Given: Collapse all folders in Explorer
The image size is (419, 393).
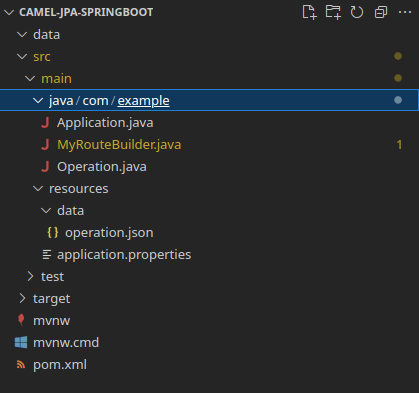Looking at the screenshot, I should click(x=381, y=12).
